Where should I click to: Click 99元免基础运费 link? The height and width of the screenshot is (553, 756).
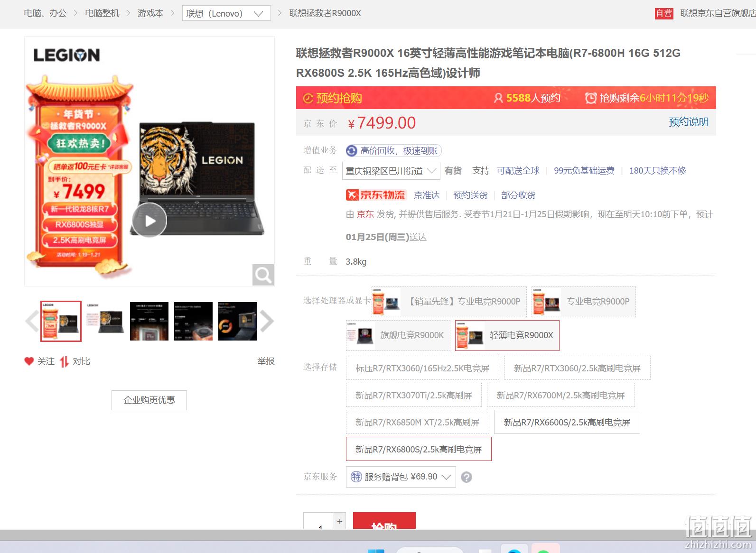[584, 171]
